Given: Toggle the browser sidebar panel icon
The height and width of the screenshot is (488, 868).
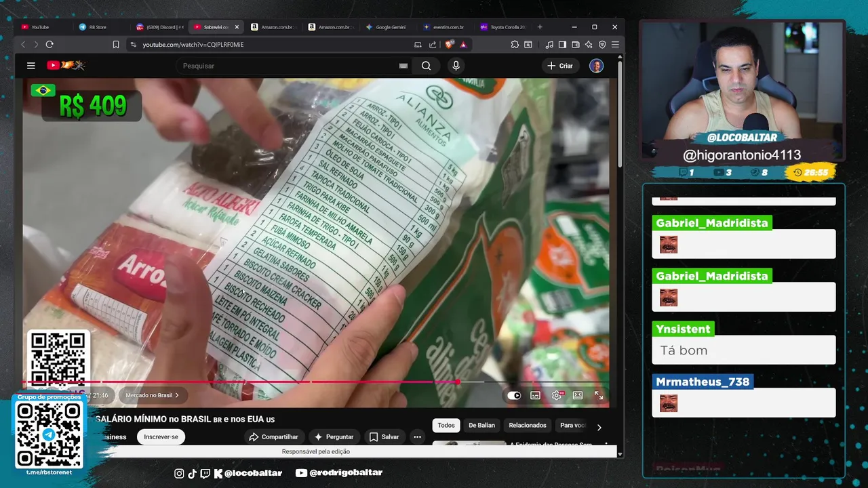Looking at the screenshot, I should [562, 45].
